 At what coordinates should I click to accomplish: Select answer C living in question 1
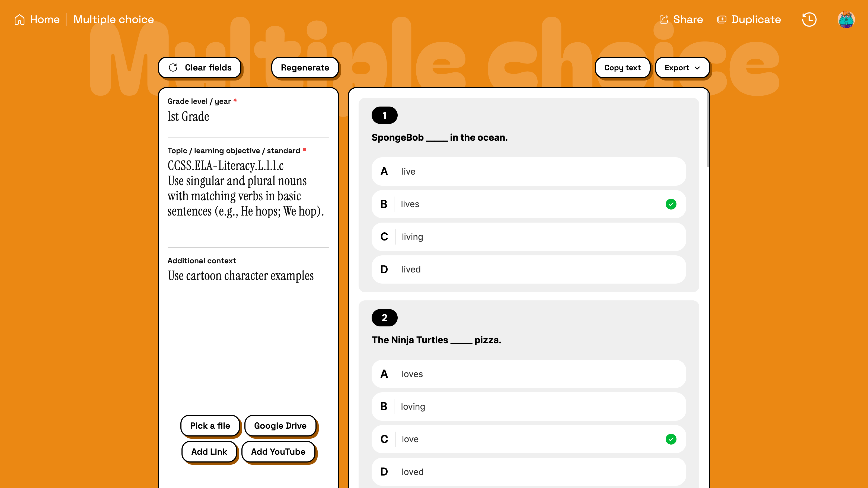click(528, 237)
